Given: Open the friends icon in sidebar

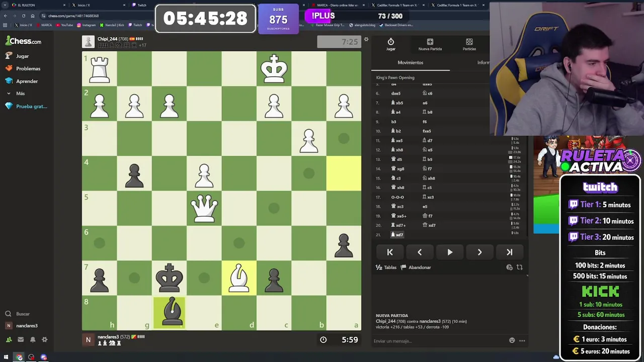Looking at the screenshot, I should click(x=9, y=340).
